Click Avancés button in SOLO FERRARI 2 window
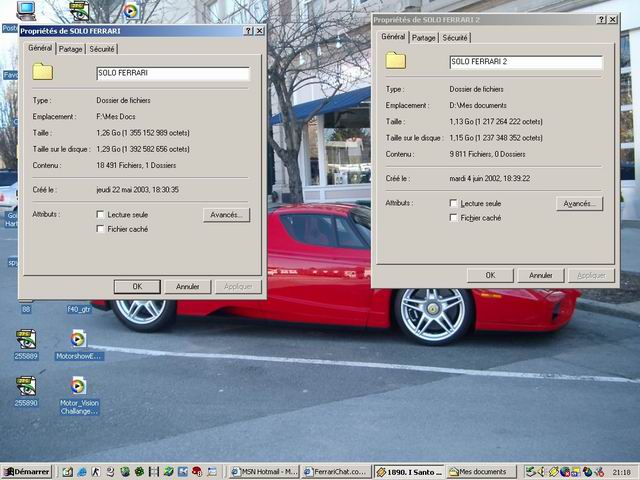This screenshot has height=480, width=640. tap(579, 203)
